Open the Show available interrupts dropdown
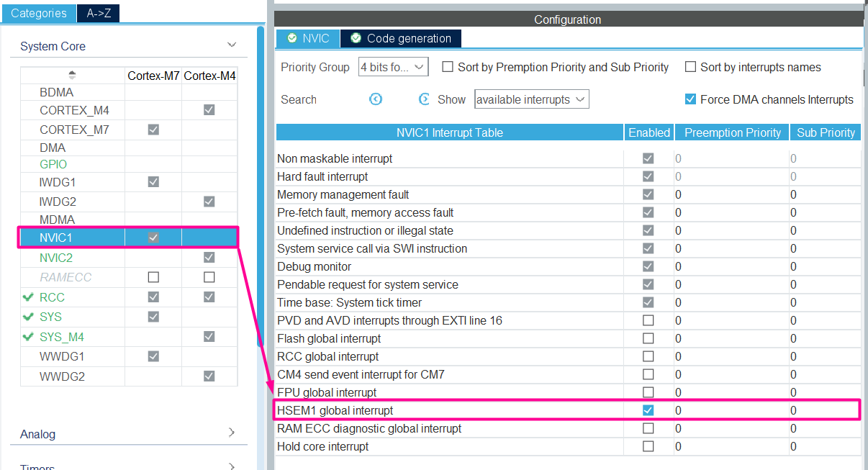 pos(531,99)
